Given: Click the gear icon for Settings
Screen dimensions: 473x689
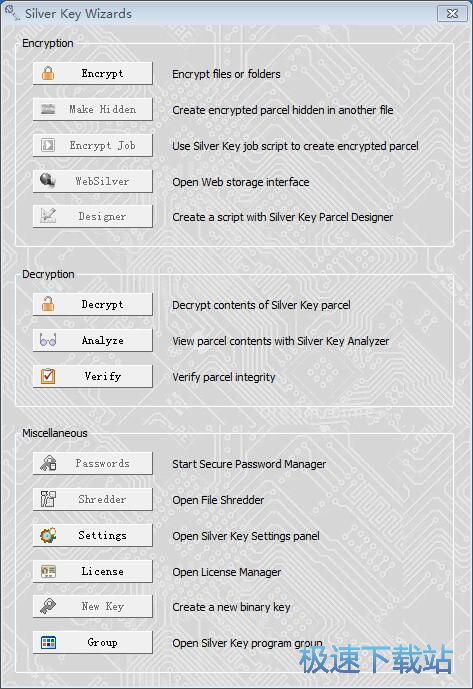Looking at the screenshot, I should (48, 535).
